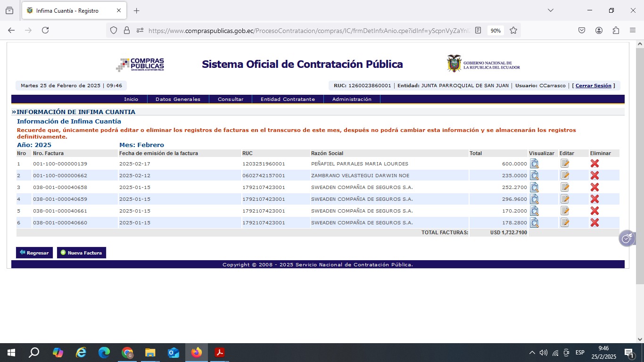Visualizar factura 001-100-000000139
The image size is (644, 362).
pyautogui.click(x=534, y=164)
